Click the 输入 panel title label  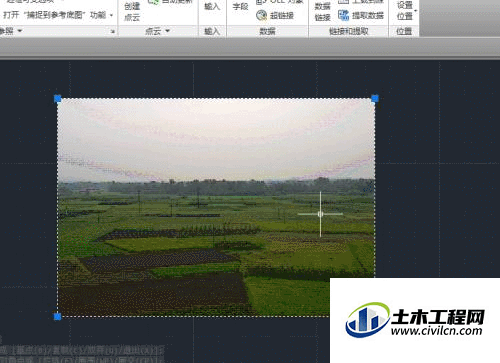tap(212, 31)
